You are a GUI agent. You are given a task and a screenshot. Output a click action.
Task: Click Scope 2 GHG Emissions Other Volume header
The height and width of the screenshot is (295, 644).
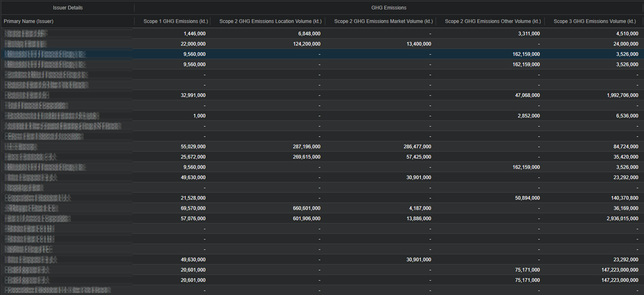pyautogui.click(x=493, y=21)
